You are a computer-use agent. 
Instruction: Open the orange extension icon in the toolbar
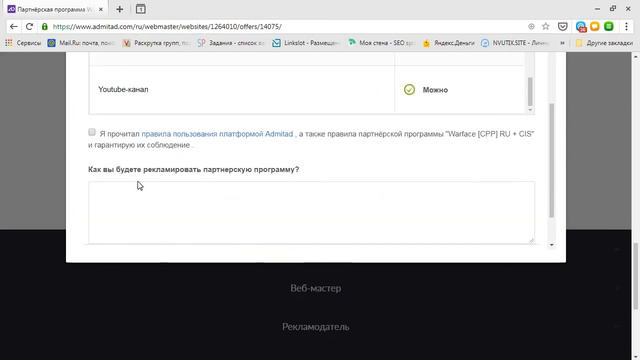tap(595, 27)
